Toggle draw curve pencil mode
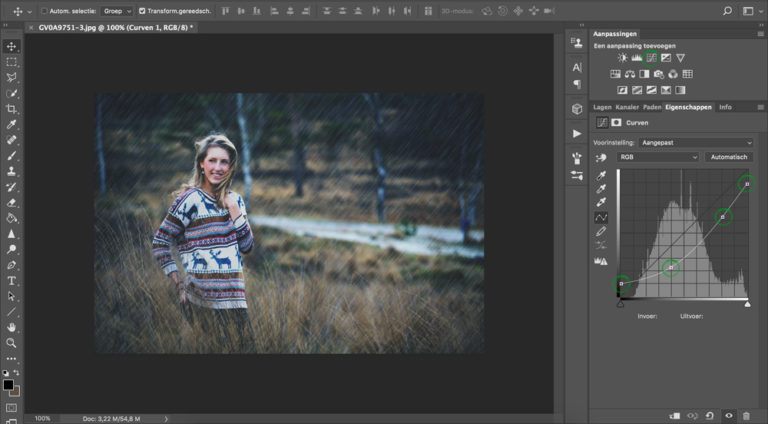 (601, 231)
